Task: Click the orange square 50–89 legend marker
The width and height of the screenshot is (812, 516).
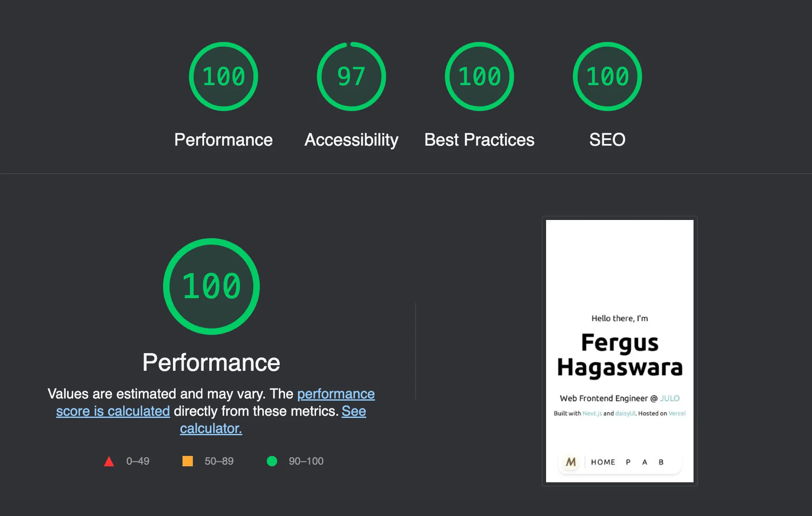Action: (189, 461)
